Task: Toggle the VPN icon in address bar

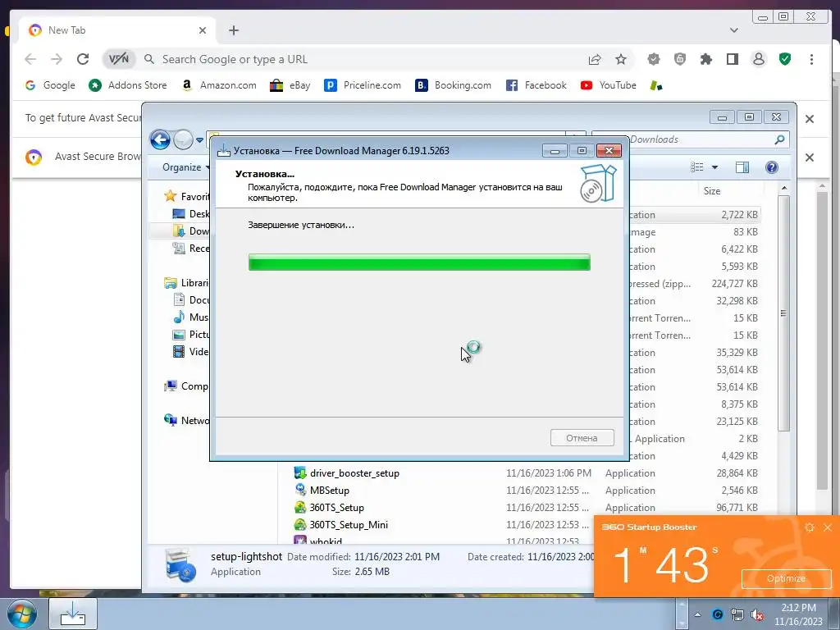Action: pos(118,59)
